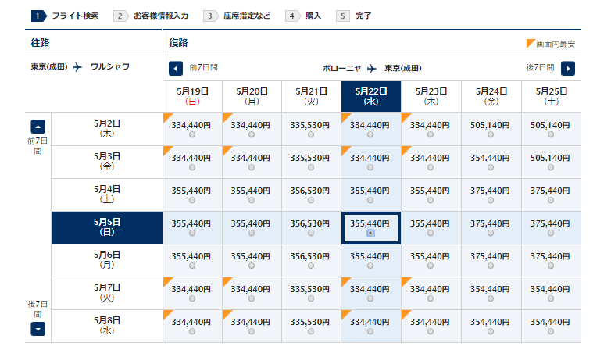Click 354,440円 fare for 5月7日 and 5月24日
This screenshot has width=611, height=364.
[x=490, y=289]
